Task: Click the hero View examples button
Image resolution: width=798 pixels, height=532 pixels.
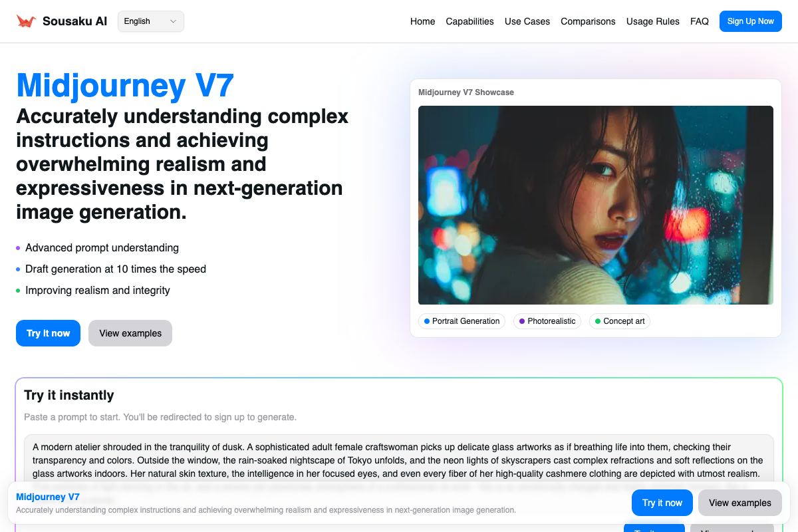Action: pos(130,333)
